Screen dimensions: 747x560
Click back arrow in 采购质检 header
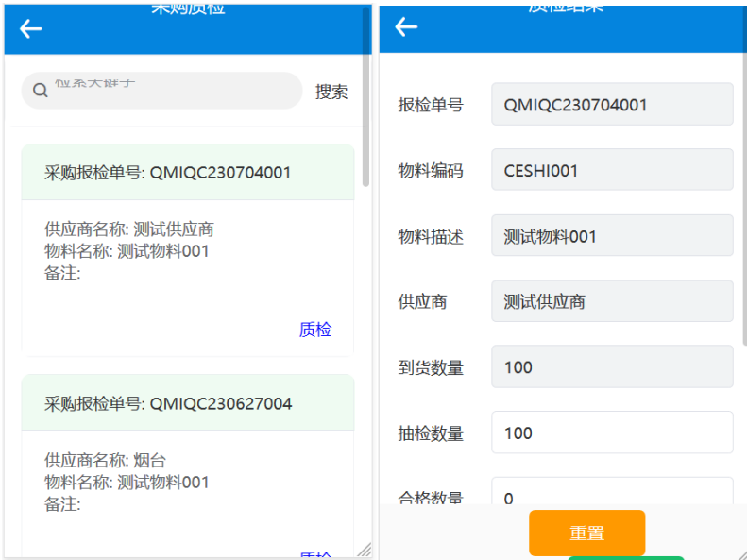tap(31, 29)
